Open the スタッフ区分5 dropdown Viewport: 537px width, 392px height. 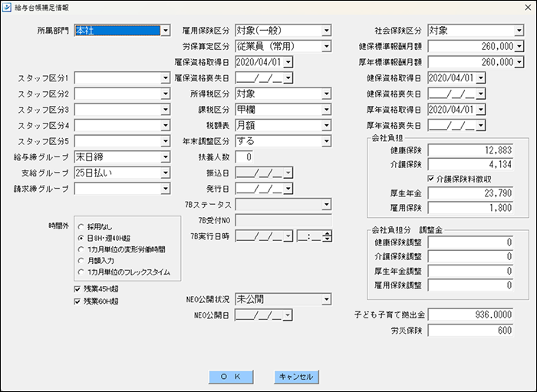pyautogui.click(x=165, y=141)
